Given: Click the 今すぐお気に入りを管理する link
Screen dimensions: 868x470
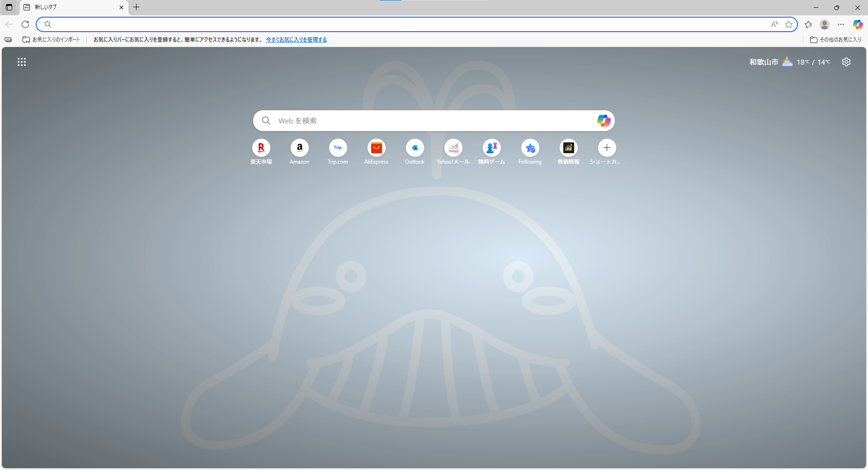Looking at the screenshot, I should pos(296,40).
